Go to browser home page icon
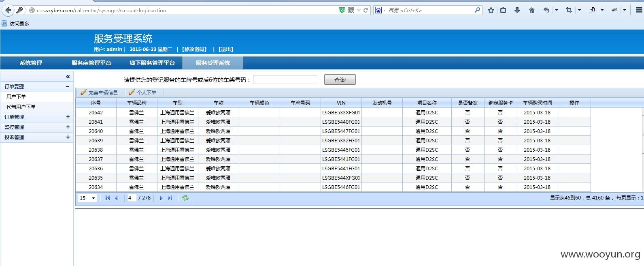 point(532,10)
